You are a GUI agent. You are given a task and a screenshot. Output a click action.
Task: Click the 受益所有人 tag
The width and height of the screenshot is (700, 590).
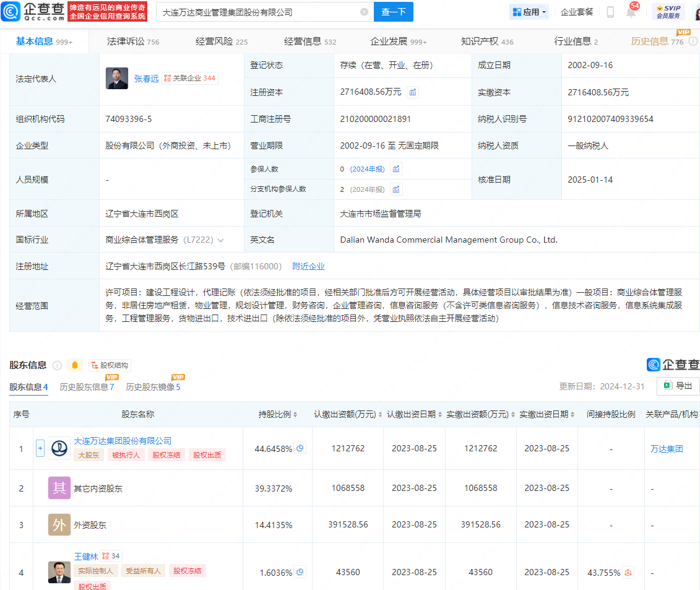(x=144, y=571)
